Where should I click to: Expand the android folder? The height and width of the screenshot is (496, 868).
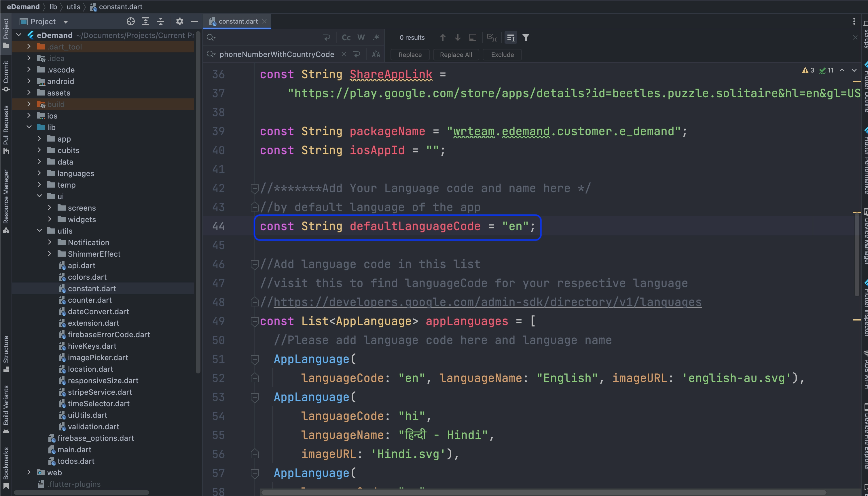(x=29, y=81)
